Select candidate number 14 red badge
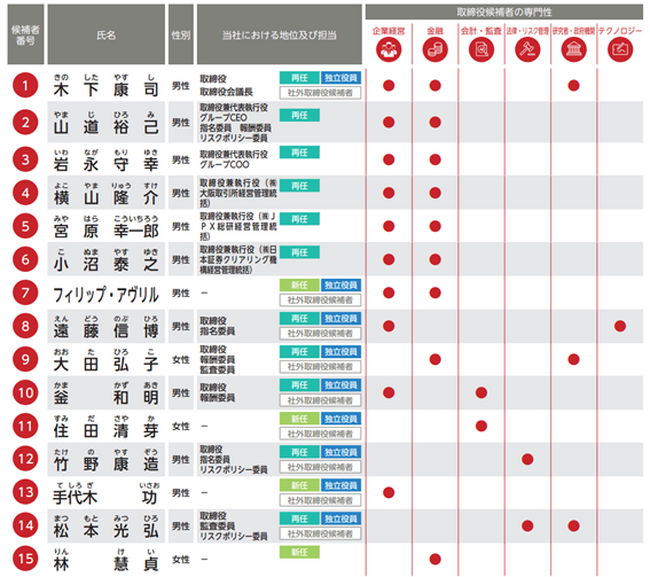Viewport: 650px width, 577px height. (25, 526)
